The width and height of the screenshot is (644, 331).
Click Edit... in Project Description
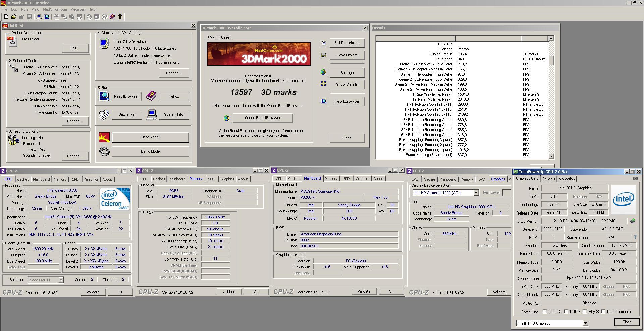point(75,48)
